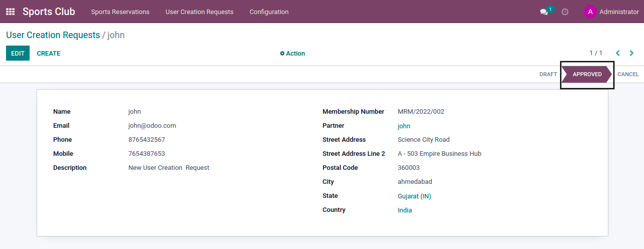Open the User Creation Requests menu

pyautogui.click(x=200, y=12)
